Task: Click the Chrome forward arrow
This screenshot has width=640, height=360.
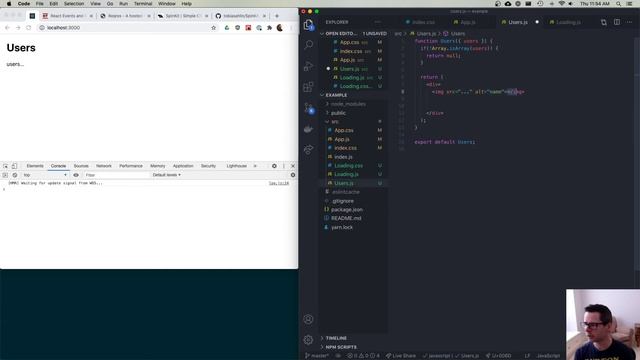Action: [x=18, y=28]
